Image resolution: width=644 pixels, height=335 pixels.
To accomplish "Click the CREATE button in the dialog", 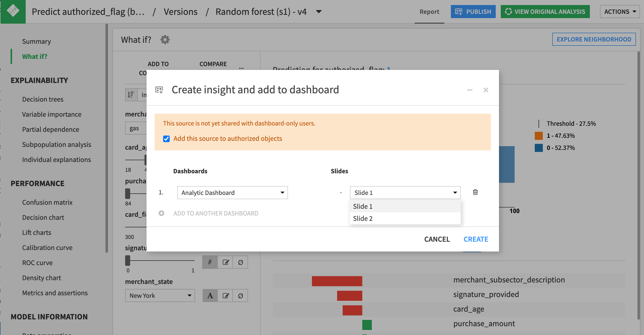I will pyautogui.click(x=476, y=239).
